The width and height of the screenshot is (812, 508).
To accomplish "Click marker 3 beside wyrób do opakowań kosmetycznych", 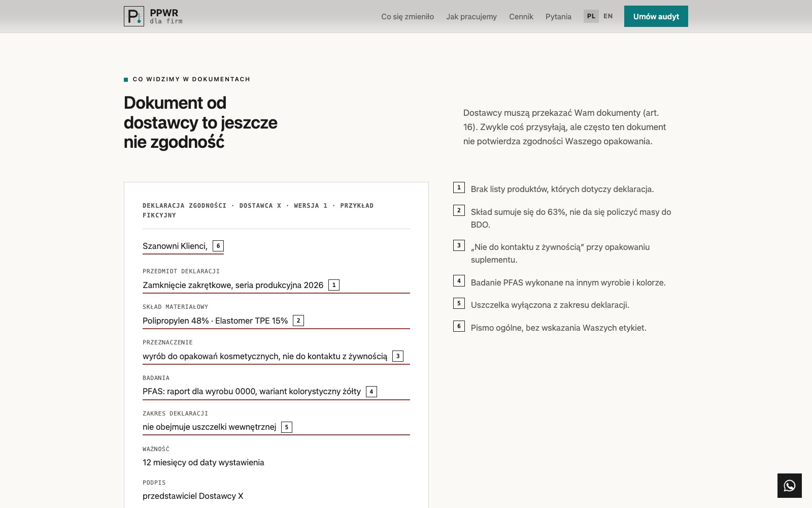I will tap(398, 356).
